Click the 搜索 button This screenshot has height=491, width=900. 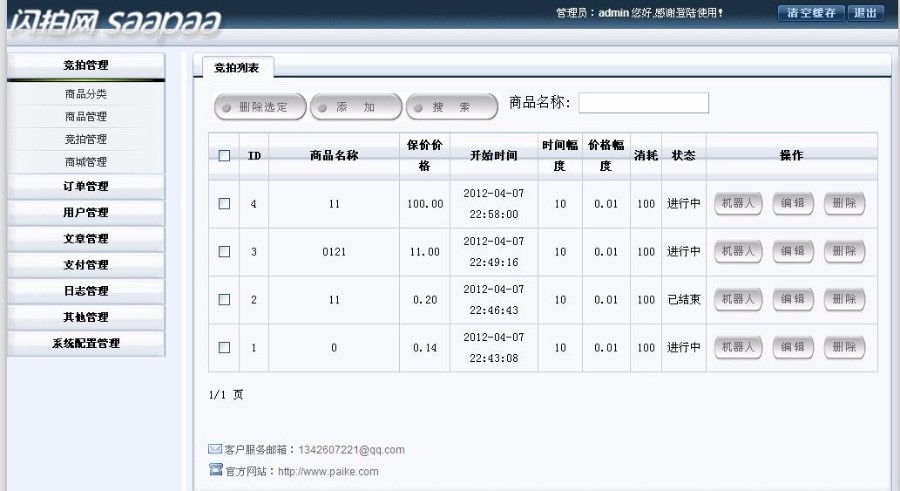point(452,107)
